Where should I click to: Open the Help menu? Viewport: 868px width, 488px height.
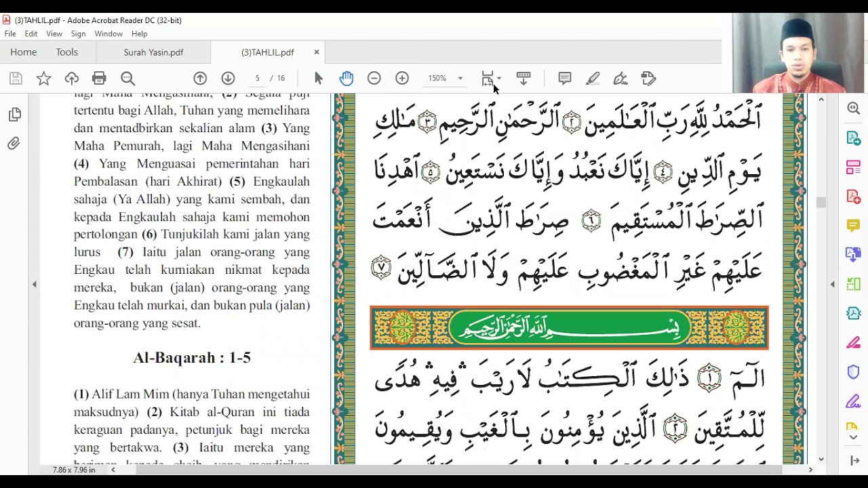[x=139, y=34]
